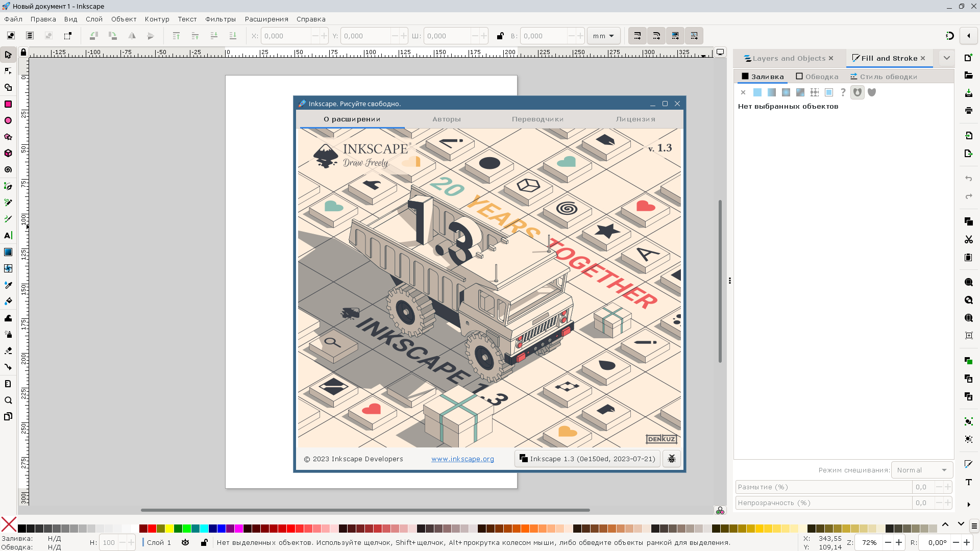Toggle move patterns with objects

tap(694, 36)
